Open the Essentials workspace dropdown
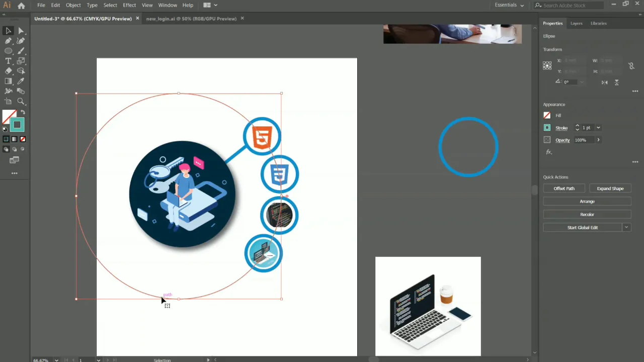The image size is (644, 362). click(x=509, y=5)
